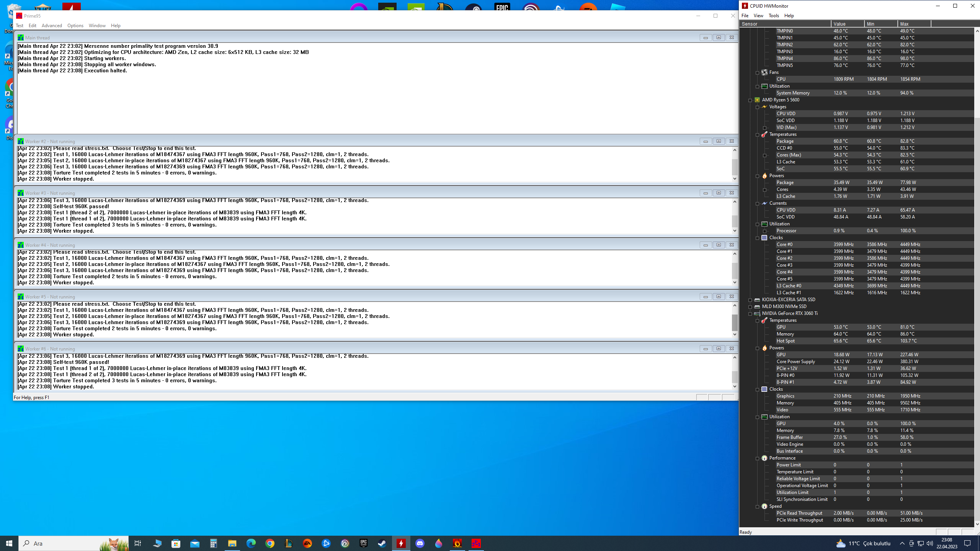Collapse NVIDIA GeForce RTX 3060 Ti node

coord(750,314)
